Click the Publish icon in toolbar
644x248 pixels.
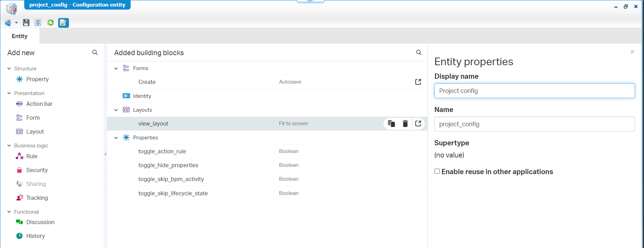38,23
